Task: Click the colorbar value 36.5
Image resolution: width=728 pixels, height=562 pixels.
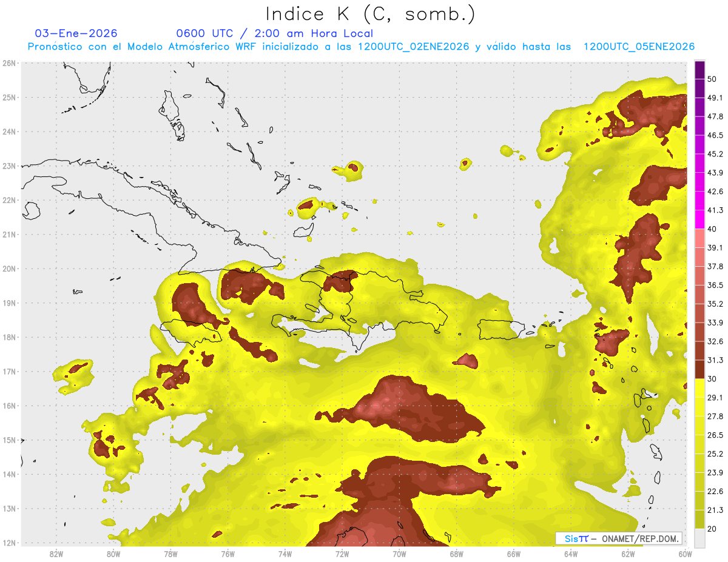Action: coord(715,285)
